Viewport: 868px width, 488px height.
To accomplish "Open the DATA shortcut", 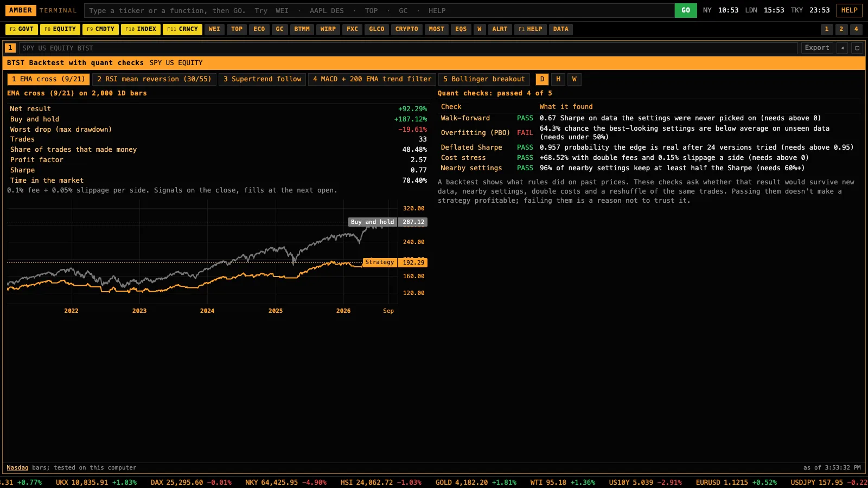I will [560, 29].
